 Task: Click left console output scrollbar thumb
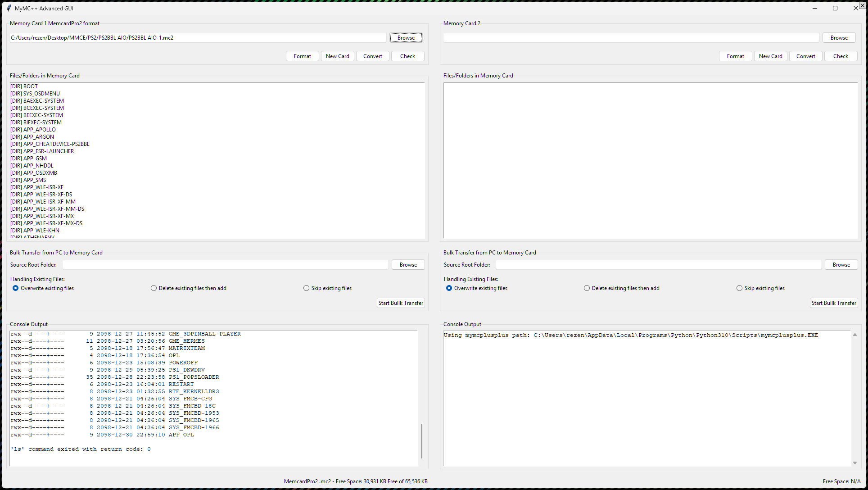click(x=422, y=440)
